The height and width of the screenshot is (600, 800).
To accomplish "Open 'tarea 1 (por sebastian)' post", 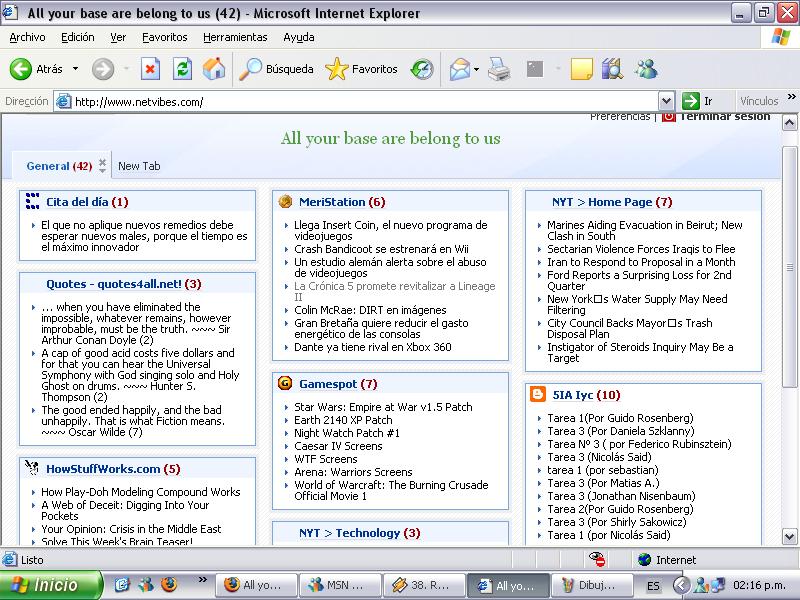I will pos(603,470).
